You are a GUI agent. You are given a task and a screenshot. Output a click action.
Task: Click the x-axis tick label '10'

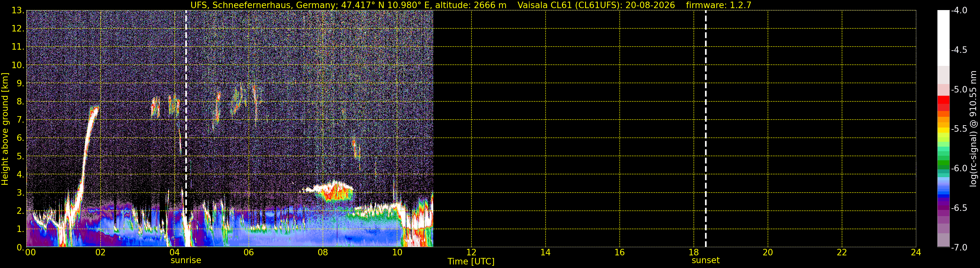(397, 253)
